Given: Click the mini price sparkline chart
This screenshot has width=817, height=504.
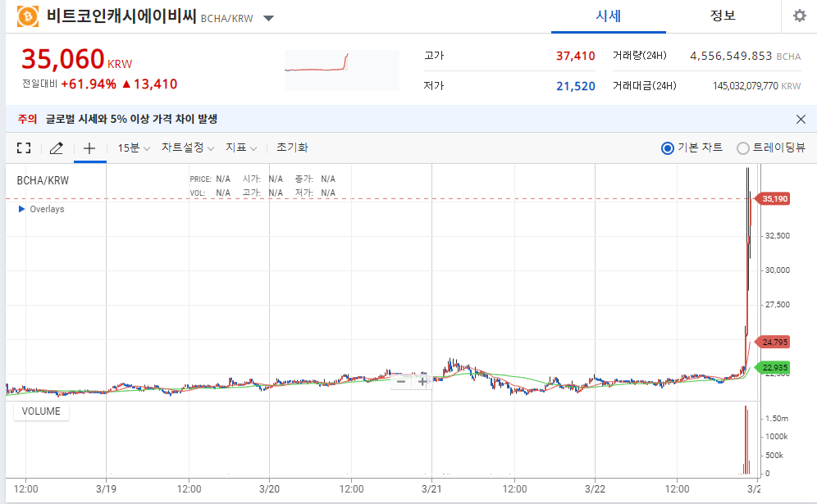Looking at the screenshot, I should click(x=342, y=70).
